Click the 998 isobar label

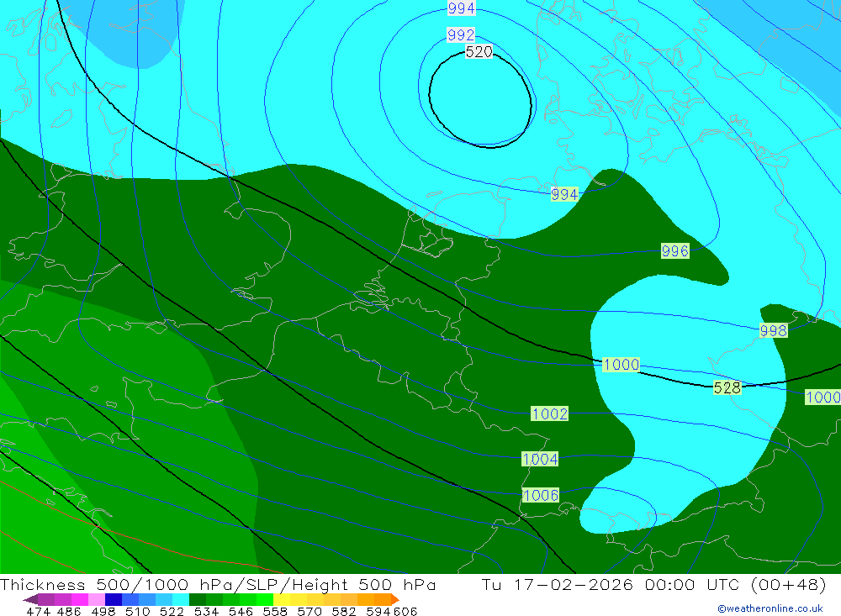pyautogui.click(x=774, y=330)
